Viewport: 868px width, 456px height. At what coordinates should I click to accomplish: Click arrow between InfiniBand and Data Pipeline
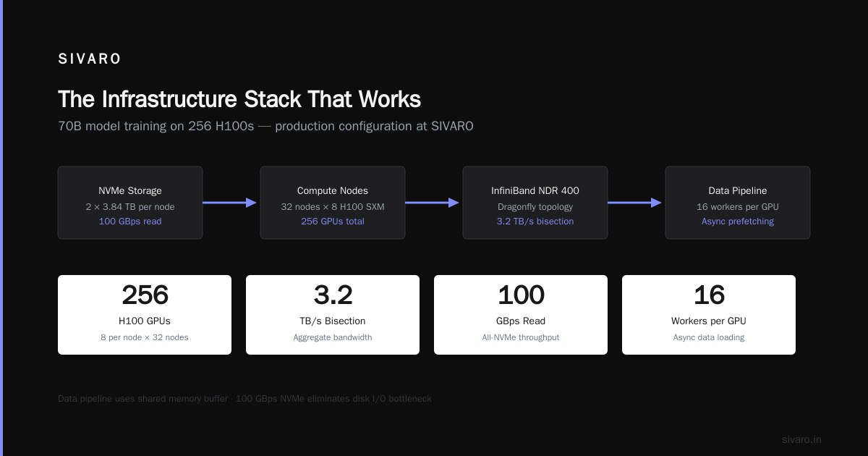635,203
